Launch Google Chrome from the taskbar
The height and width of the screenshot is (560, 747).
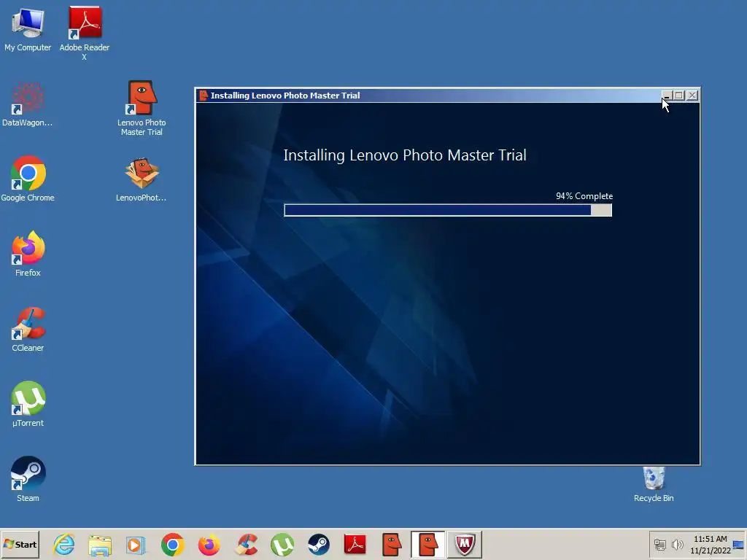coord(172,545)
